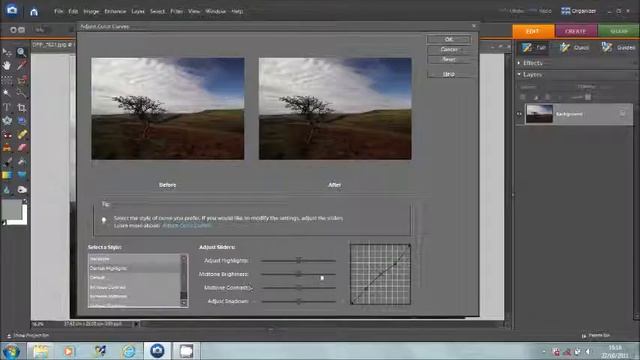Click OK in Adjust Color Curves dialog

pyautogui.click(x=449, y=40)
